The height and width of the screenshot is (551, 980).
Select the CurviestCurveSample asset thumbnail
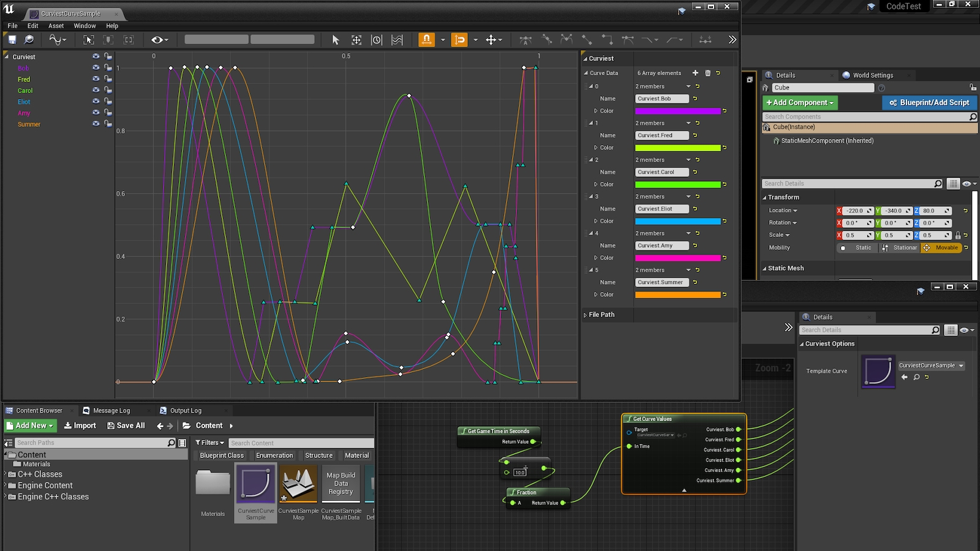pos(255,492)
